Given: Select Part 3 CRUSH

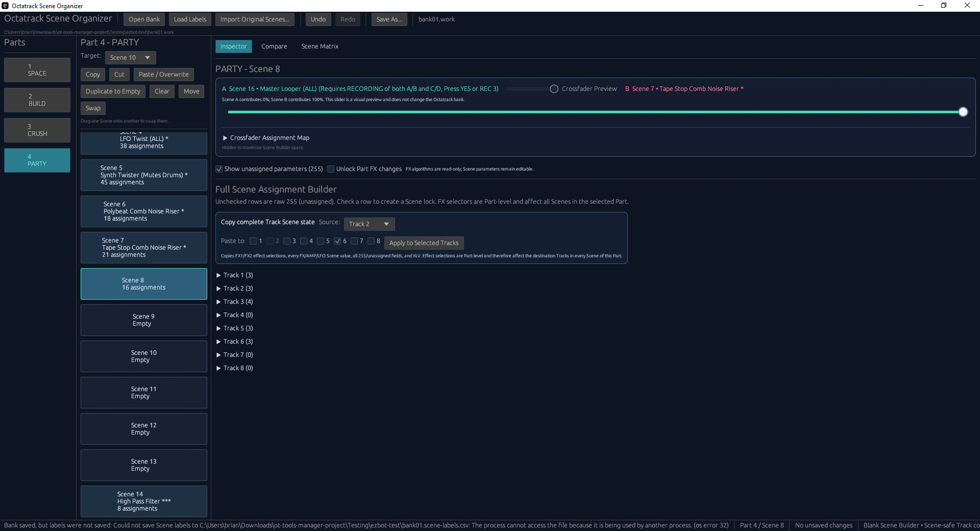Looking at the screenshot, I should pos(37,130).
